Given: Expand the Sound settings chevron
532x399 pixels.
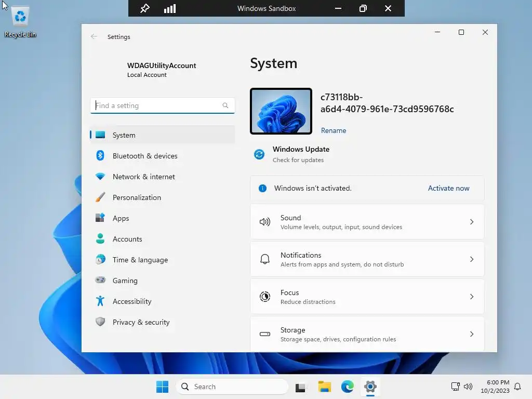Looking at the screenshot, I should click(472, 222).
